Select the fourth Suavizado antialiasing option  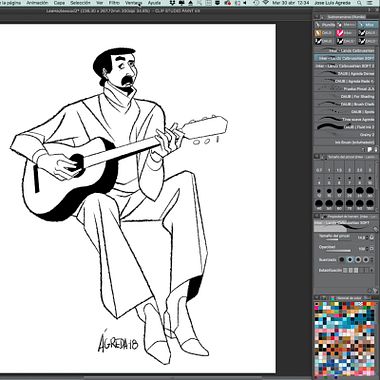366,260
